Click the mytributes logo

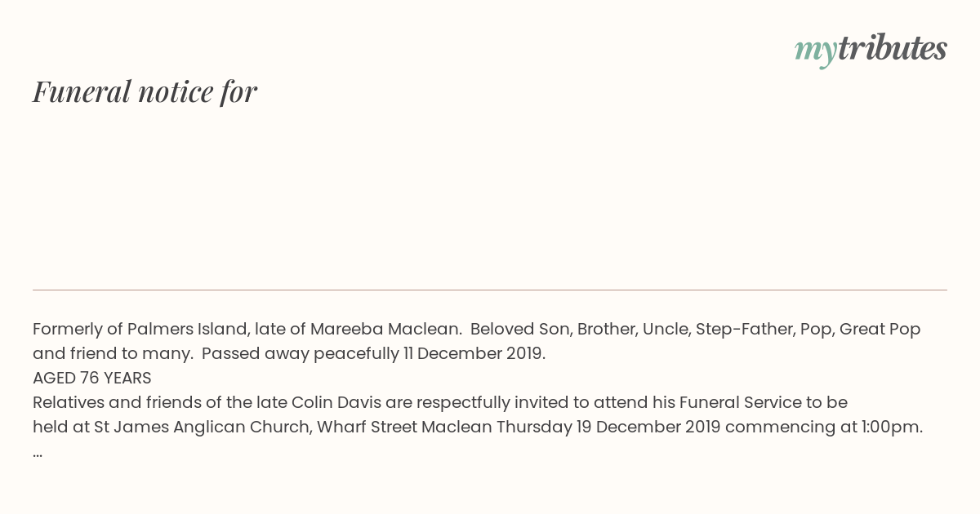coord(871,49)
